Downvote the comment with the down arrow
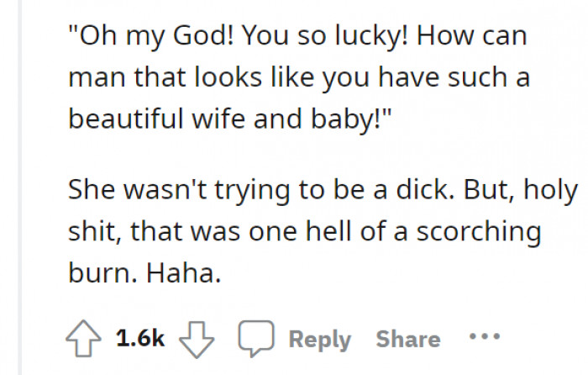The width and height of the screenshot is (588, 375). [197, 339]
